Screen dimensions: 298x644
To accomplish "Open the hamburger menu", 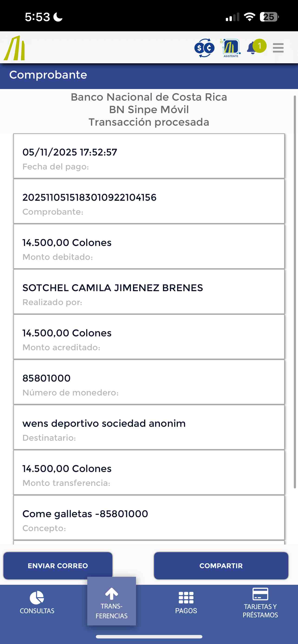I will click(x=278, y=48).
